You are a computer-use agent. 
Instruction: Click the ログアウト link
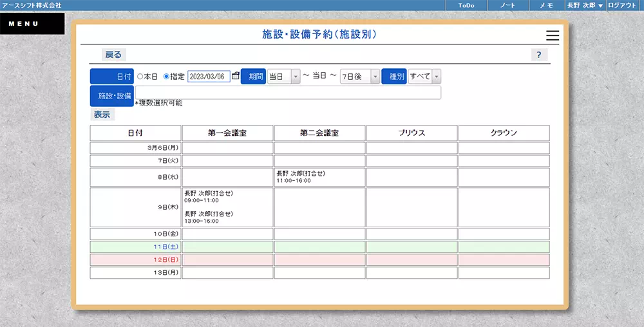pyautogui.click(x=622, y=5)
